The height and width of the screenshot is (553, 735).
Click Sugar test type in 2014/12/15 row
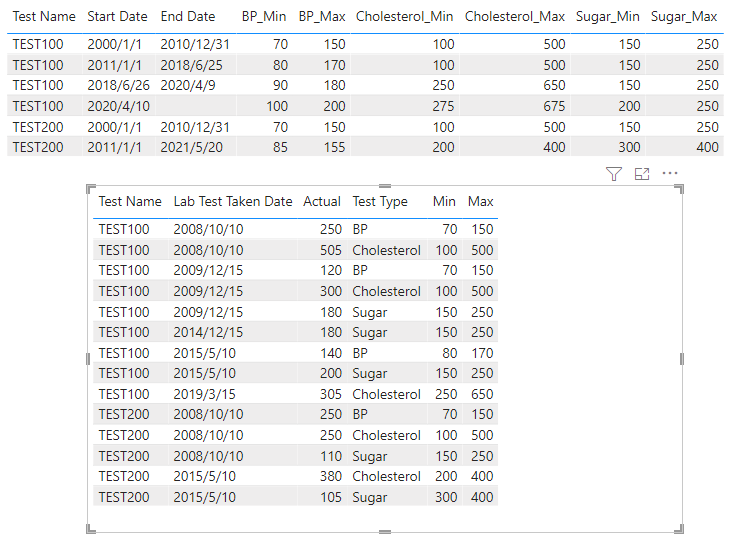coord(370,333)
